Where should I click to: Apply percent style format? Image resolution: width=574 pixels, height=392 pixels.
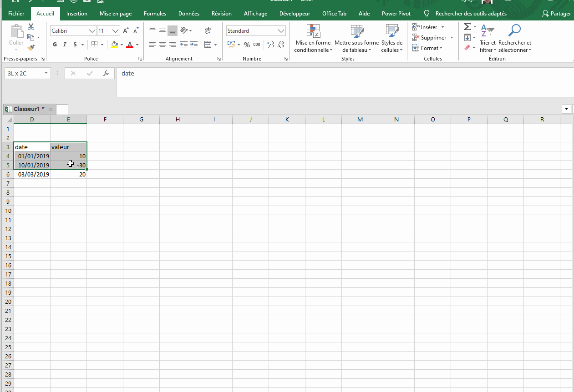(x=247, y=45)
